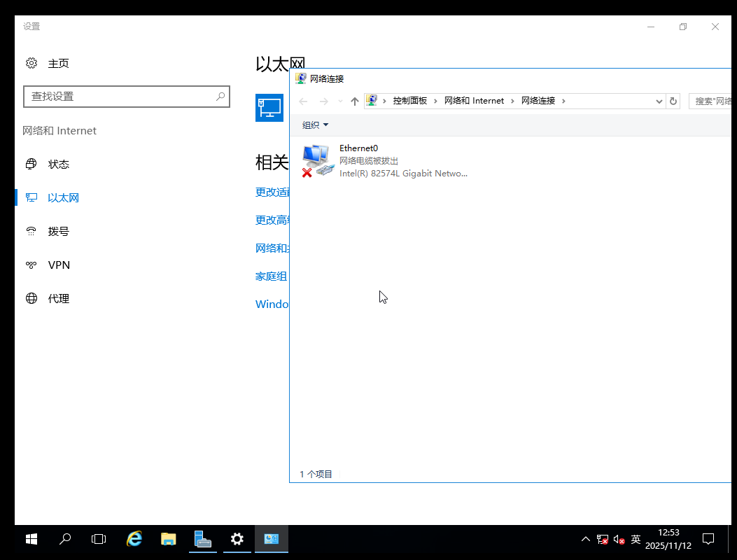737x560 pixels.
Task: Click the 网络电缆被拔出 status text
Action: pyautogui.click(x=368, y=161)
